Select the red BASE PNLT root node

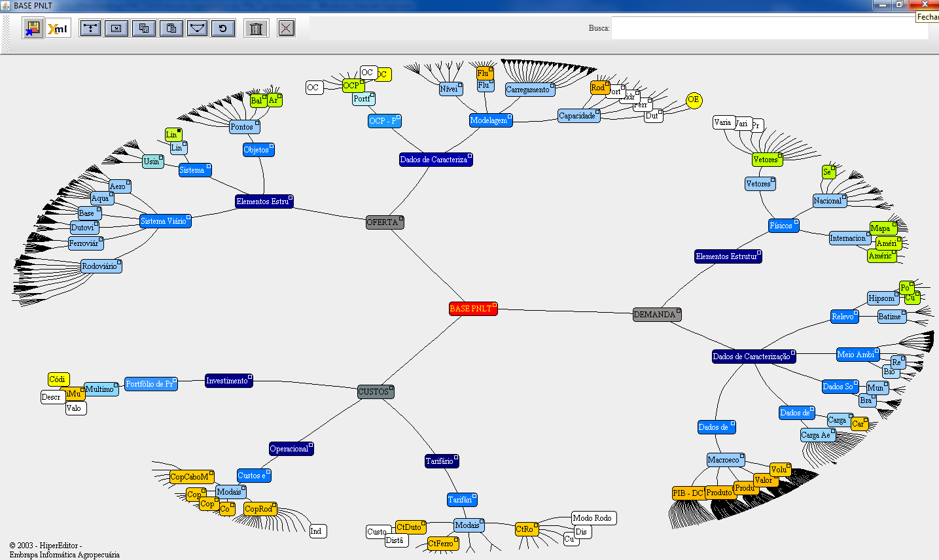[x=473, y=309]
